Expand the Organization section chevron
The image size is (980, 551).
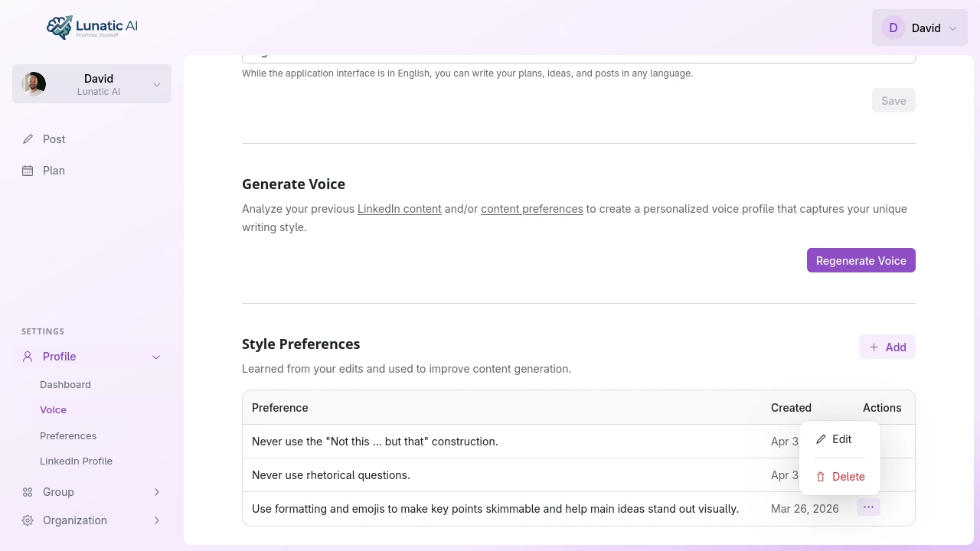click(x=156, y=520)
